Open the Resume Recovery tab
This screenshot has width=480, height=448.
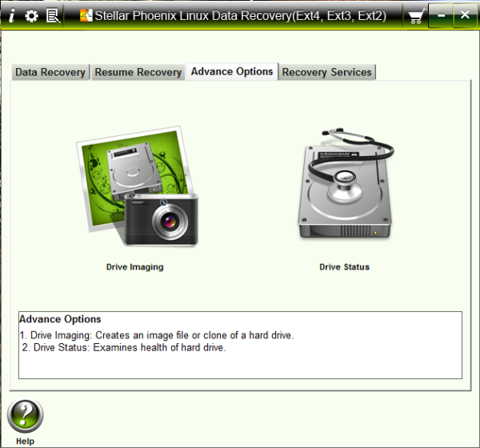click(138, 72)
